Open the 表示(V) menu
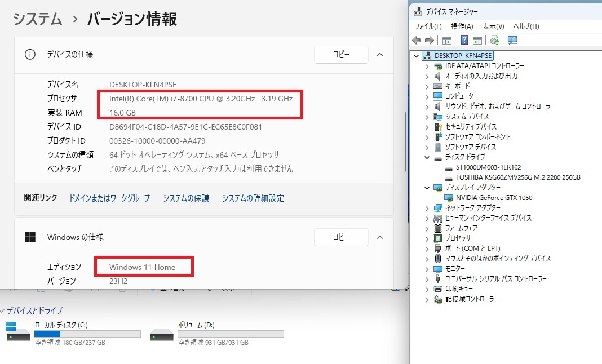The width and height of the screenshot is (602, 364). click(x=493, y=26)
